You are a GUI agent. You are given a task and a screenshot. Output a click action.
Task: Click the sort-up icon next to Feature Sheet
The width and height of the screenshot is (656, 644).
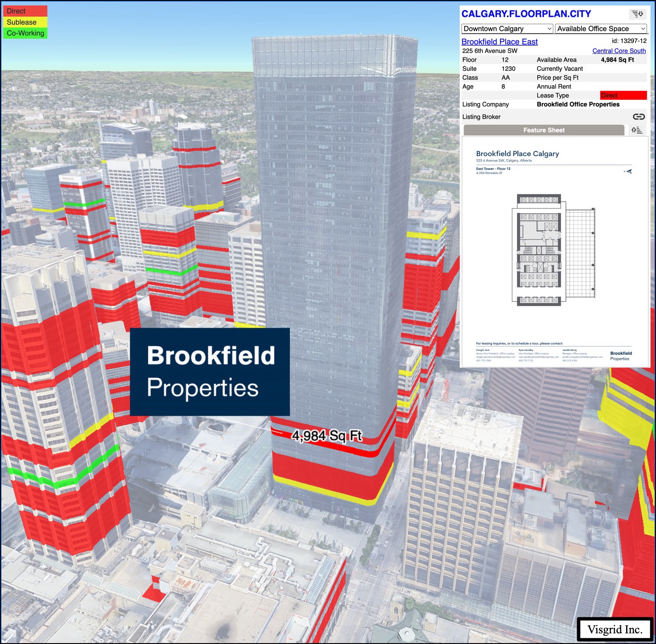click(637, 130)
